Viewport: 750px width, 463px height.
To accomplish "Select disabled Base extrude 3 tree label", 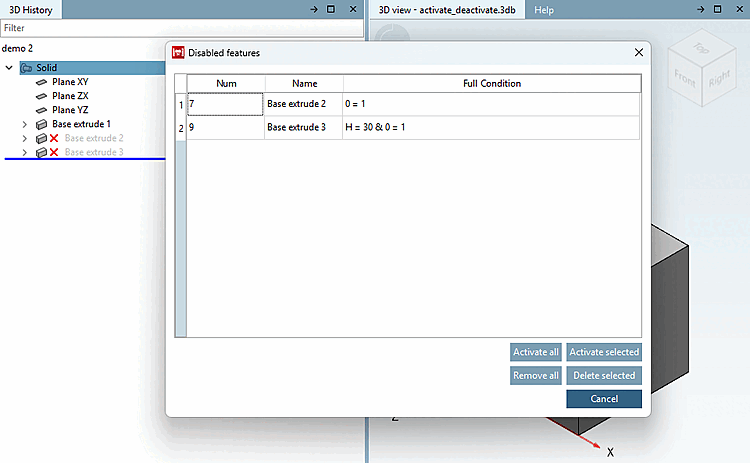I will point(94,152).
